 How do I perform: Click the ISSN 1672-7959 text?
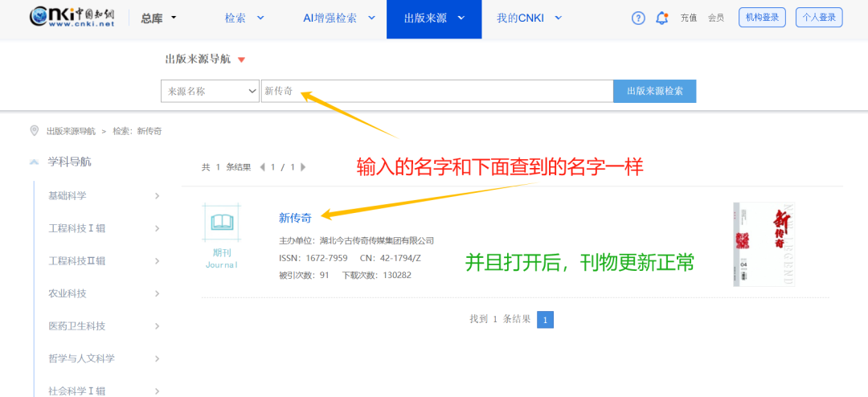pyautogui.click(x=313, y=258)
